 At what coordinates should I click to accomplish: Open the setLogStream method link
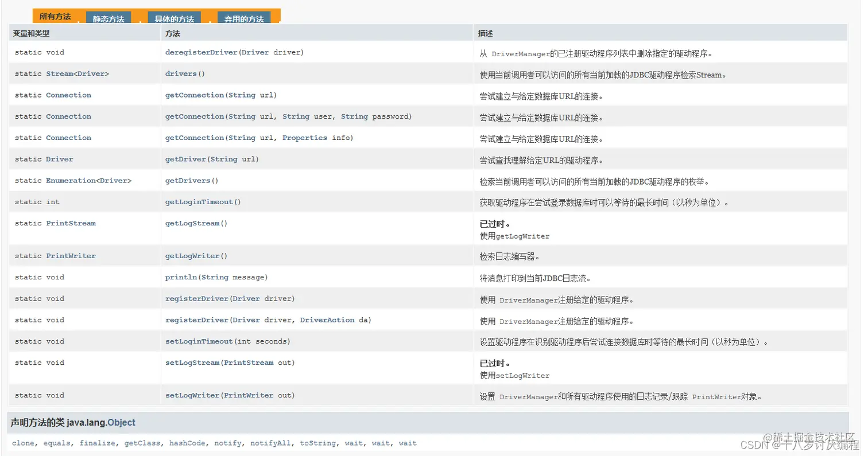click(192, 363)
